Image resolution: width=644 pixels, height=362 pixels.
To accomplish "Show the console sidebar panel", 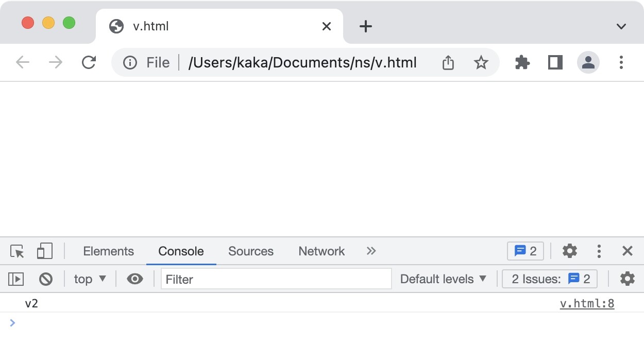I will coord(16,279).
